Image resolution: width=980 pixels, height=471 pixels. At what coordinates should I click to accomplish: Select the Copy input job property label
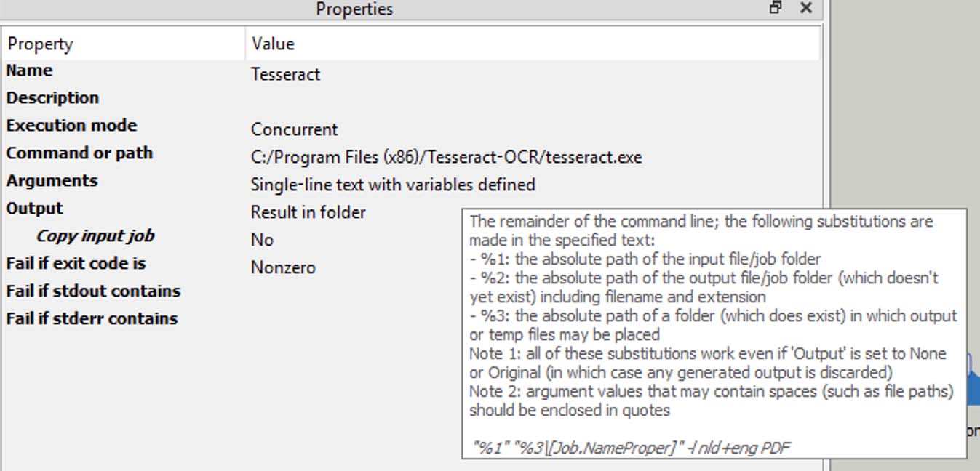(95, 235)
